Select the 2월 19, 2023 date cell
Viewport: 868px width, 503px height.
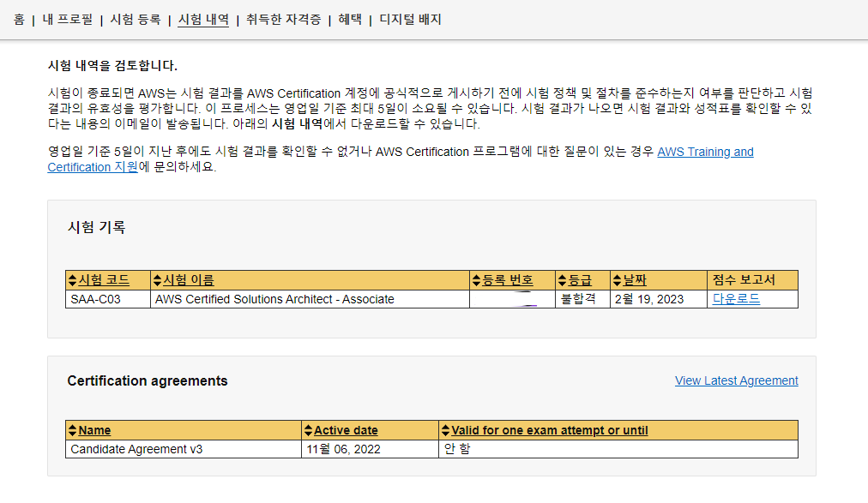pyautogui.click(x=659, y=299)
